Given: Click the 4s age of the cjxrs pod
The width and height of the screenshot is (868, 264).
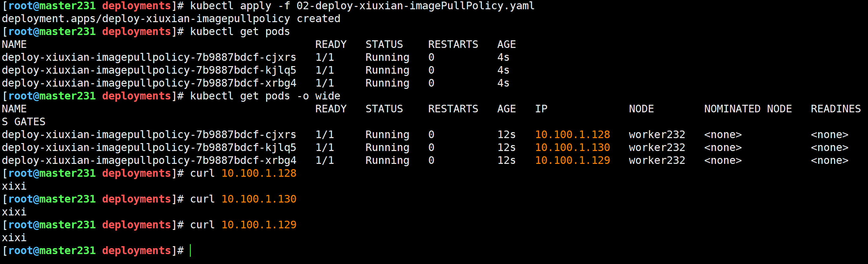Looking at the screenshot, I should coord(503,57).
